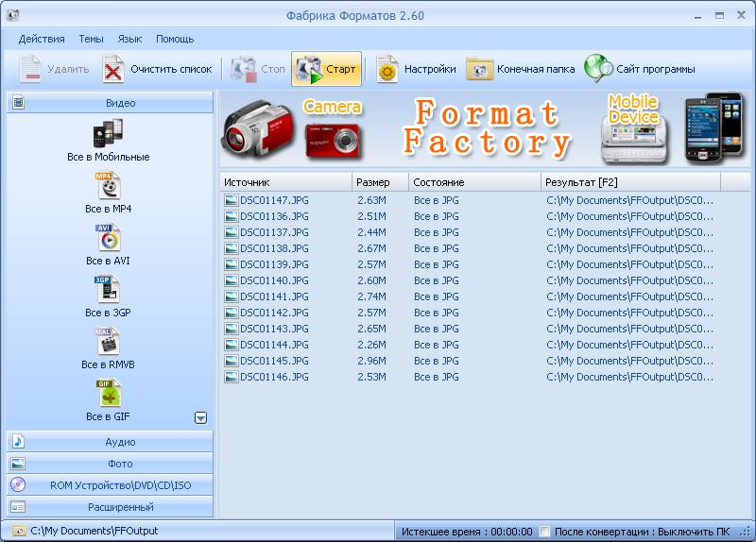Sort by the Размер column header

point(381,182)
